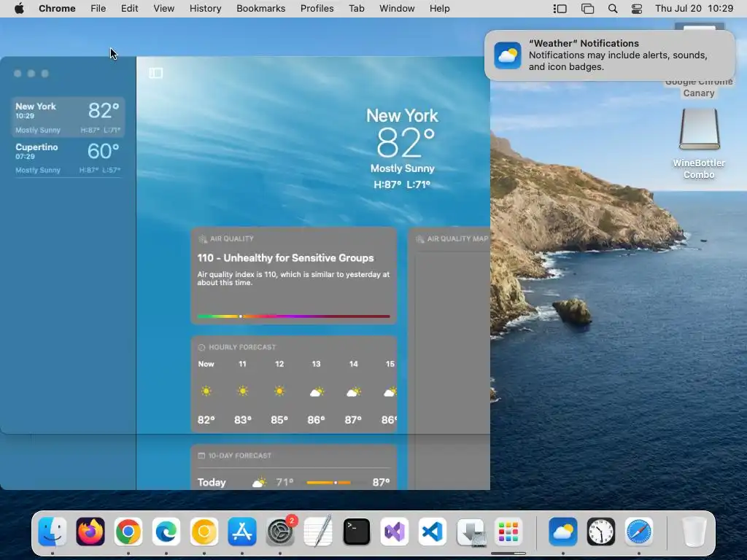The height and width of the screenshot is (560, 747).
Task: Open the Apple menu
Action: point(19,9)
